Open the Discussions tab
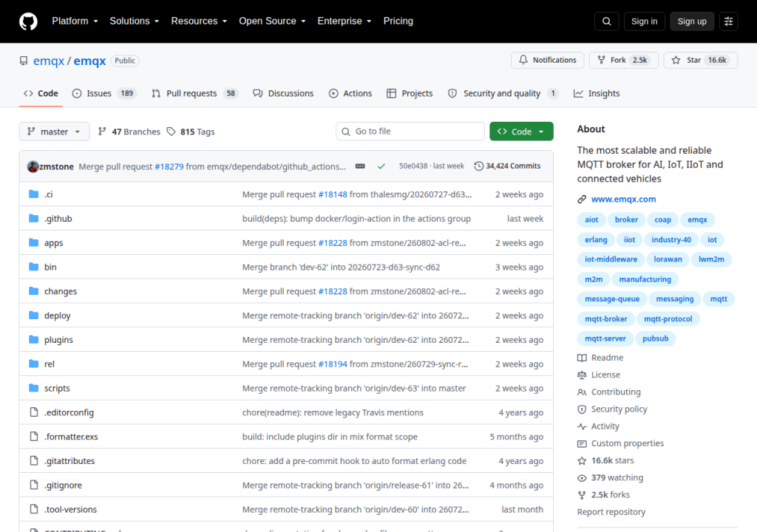Image resolution: width=757 pixels, height=532 pixels. [x=283, y=93]
